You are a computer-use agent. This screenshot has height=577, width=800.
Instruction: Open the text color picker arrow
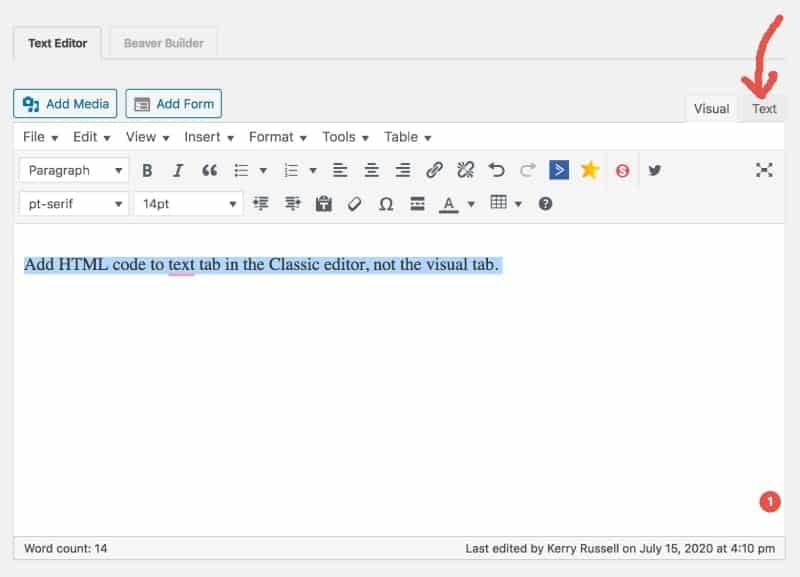tap(471, 204)
